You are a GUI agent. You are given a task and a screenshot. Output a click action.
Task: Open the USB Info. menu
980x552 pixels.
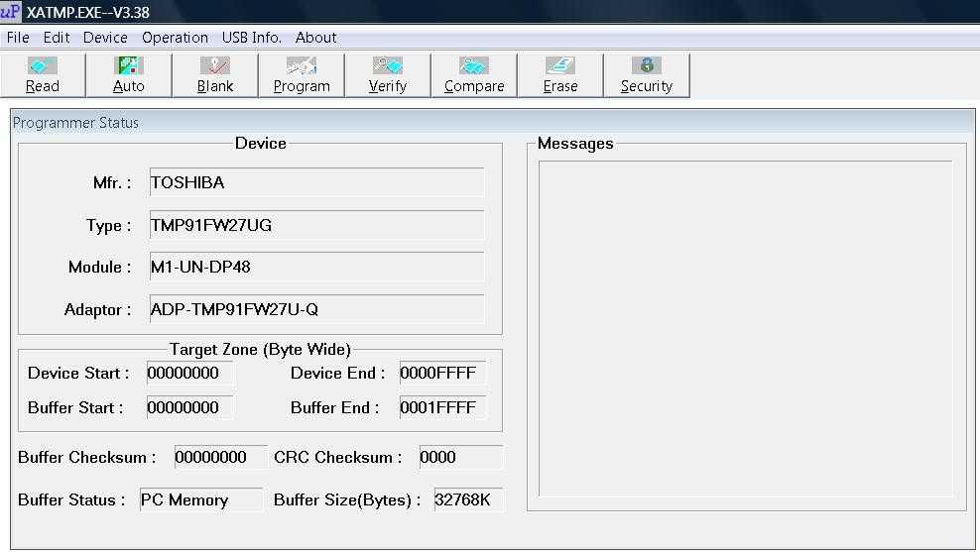pos(251,38)
